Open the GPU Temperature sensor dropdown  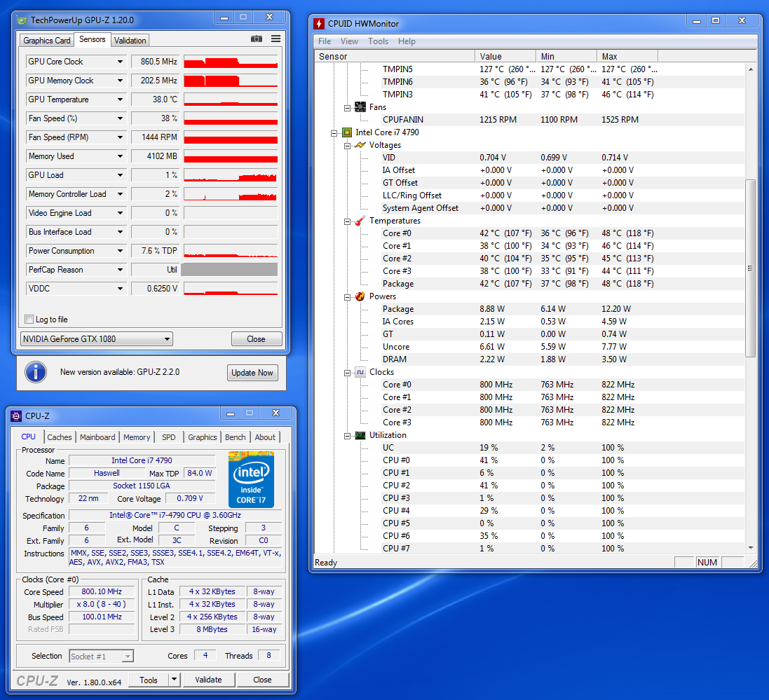point(120,99)
